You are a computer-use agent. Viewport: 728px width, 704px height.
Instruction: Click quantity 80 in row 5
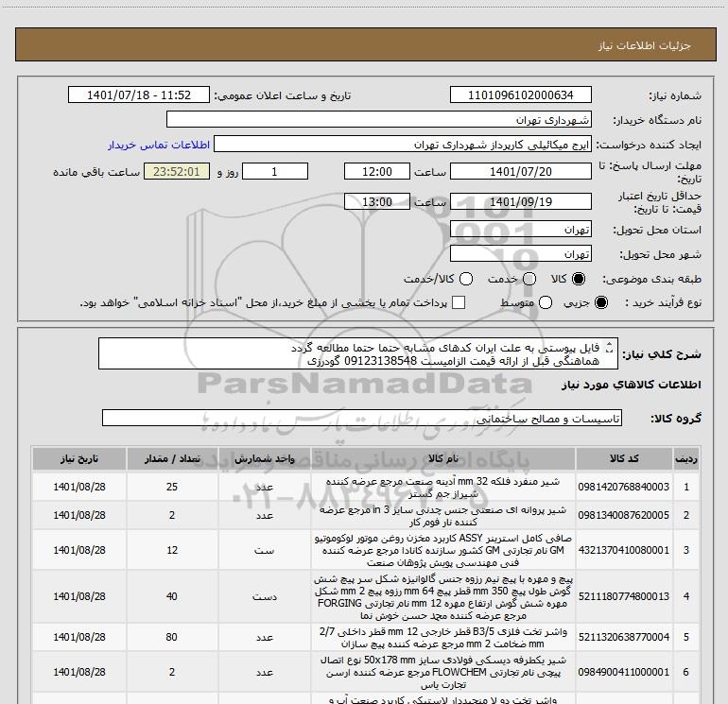[172, 637]
